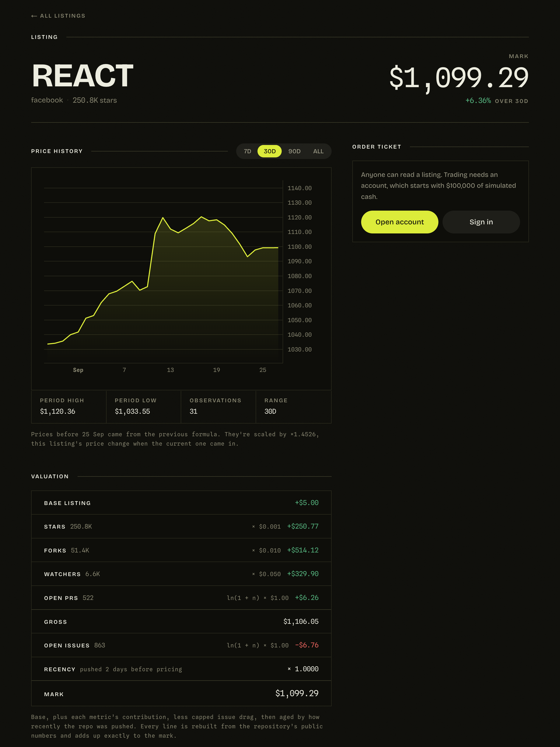Image resolution: width=560 pixels, height=747 pixels.
Task: Click the Gross total $1,106.05
Action: click(301, 622)
